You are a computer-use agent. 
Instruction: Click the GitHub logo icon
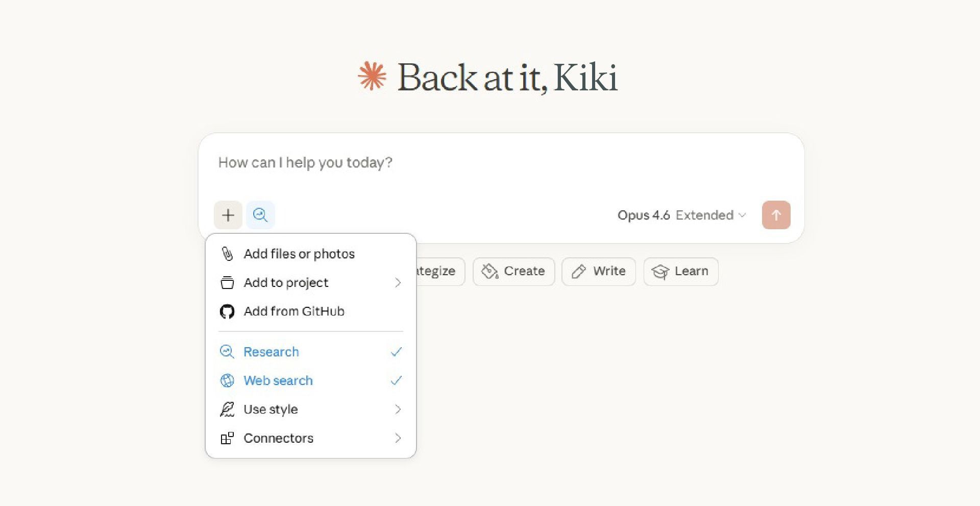[227, 311]
